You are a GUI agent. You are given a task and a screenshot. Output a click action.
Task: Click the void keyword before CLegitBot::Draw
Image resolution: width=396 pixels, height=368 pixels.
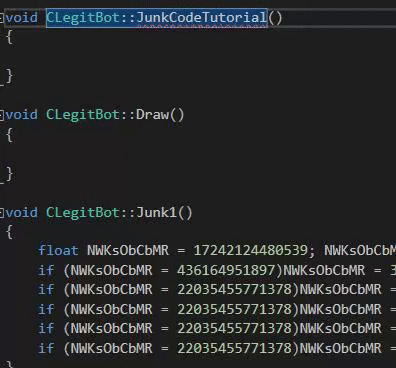[22, 115]
